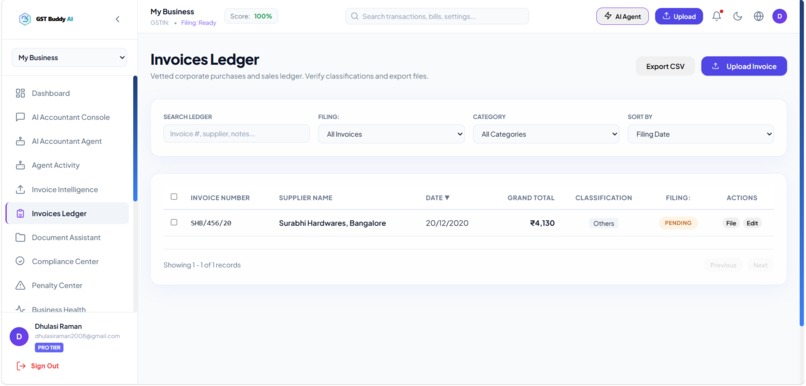This screenshot has width=806, height=386.
Task: Click the Next pagination button
Action: pos(760,265)
